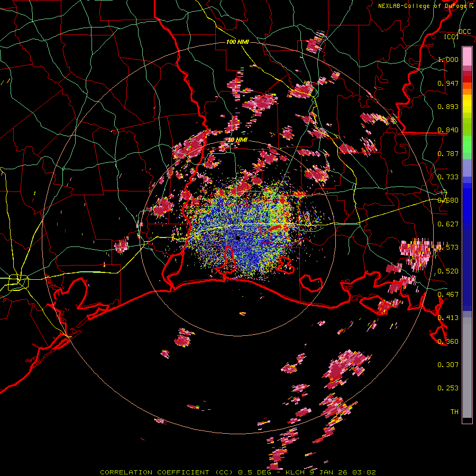This screenshot has height=476, width=476.
Task: Click the 0.840 value on the color scale
Action: [x=448, y=130]
